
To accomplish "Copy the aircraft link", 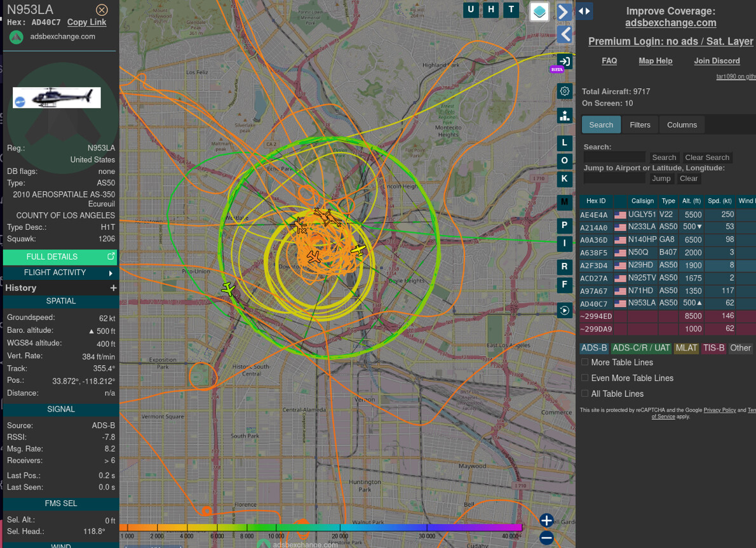I will [87, 22].
